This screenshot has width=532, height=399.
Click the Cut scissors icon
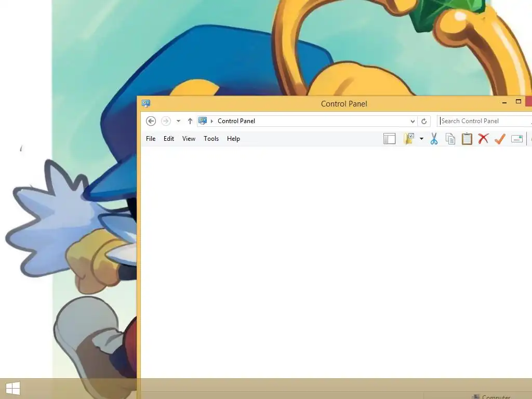pyautogui.click(x=434, y=139)
